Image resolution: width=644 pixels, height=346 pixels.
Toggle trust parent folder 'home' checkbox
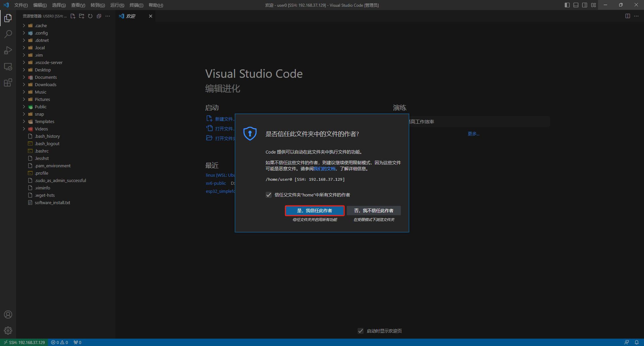pos(269,195)
